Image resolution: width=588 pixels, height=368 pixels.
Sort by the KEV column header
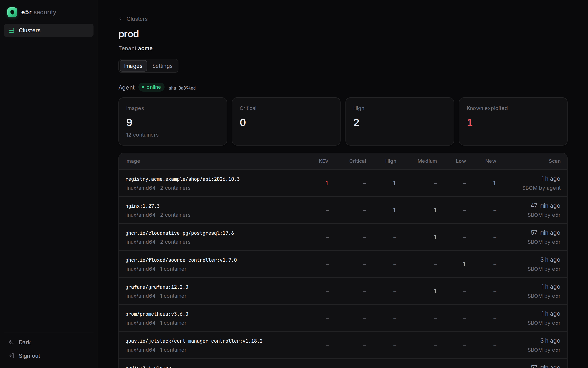tap(323, 161)
